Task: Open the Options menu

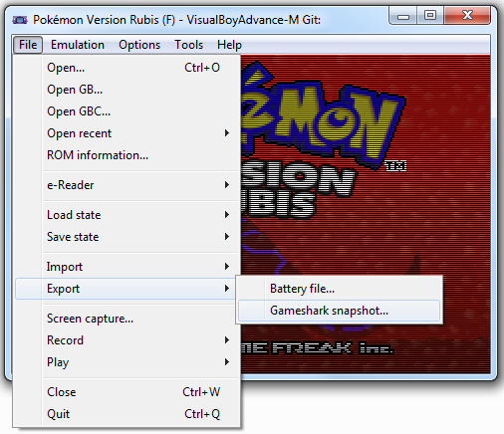Action: click(x=139, y=45)
